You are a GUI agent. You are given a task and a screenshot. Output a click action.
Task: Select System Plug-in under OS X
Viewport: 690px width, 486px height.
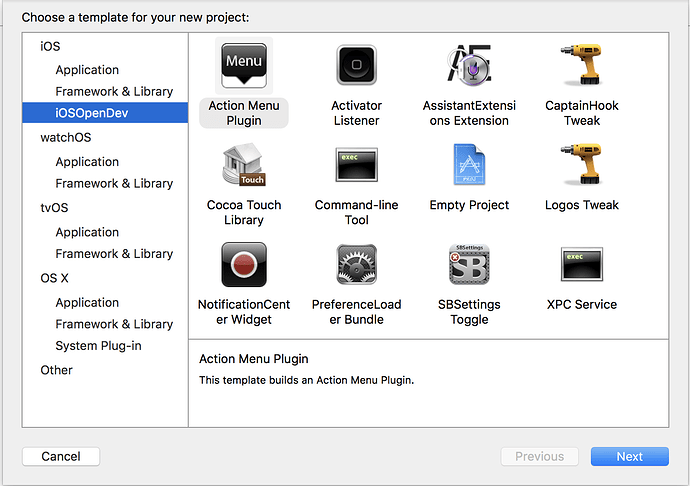click(99, 346)
